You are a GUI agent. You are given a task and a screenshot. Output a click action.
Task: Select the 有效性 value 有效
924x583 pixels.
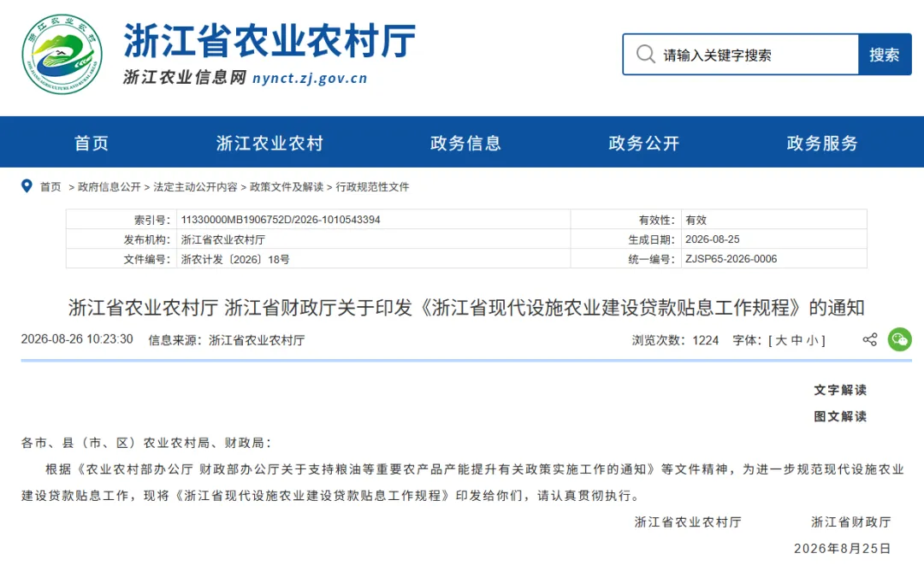[x=696, y=220]
